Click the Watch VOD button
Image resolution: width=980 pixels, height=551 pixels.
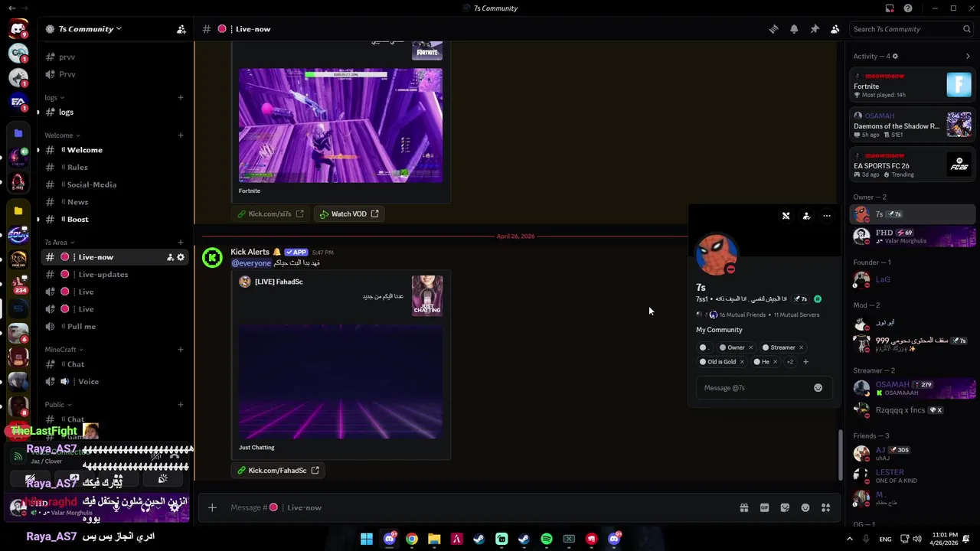click(349, 214)
